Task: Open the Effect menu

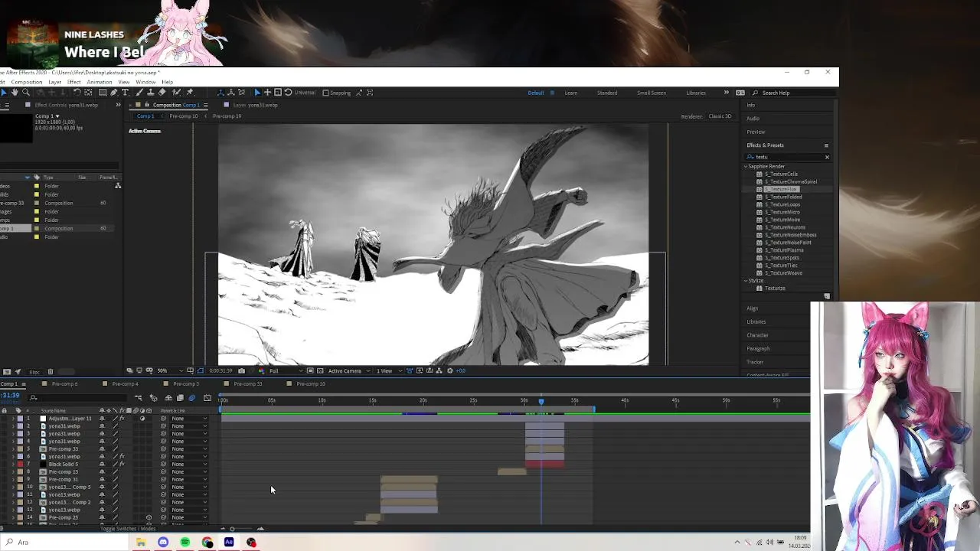Action: (x=73, y=82)
